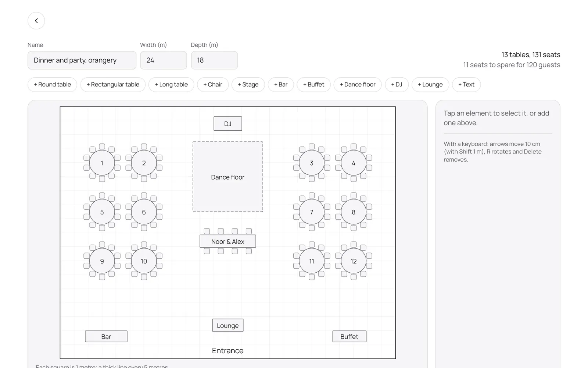588x368 pixels.
Task: Select round table 2
Action: click(x=144, y=163)
